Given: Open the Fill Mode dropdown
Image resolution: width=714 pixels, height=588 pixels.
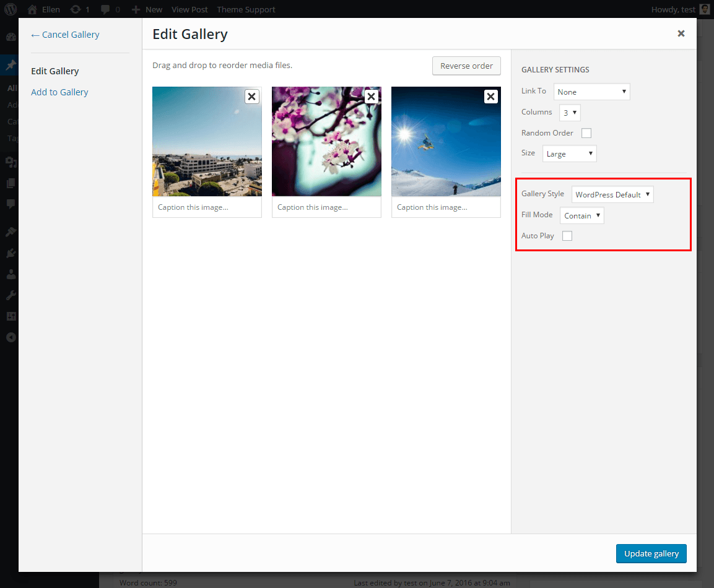Looking at the screenshot, I should (x=581, y=215).
